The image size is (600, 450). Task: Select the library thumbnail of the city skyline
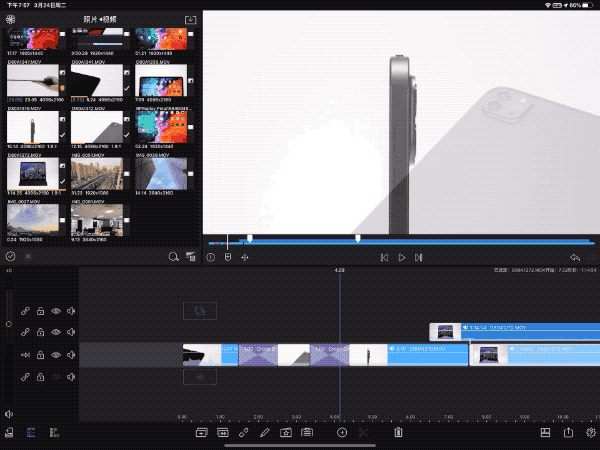pyautogui.click(x=97, y=173)
